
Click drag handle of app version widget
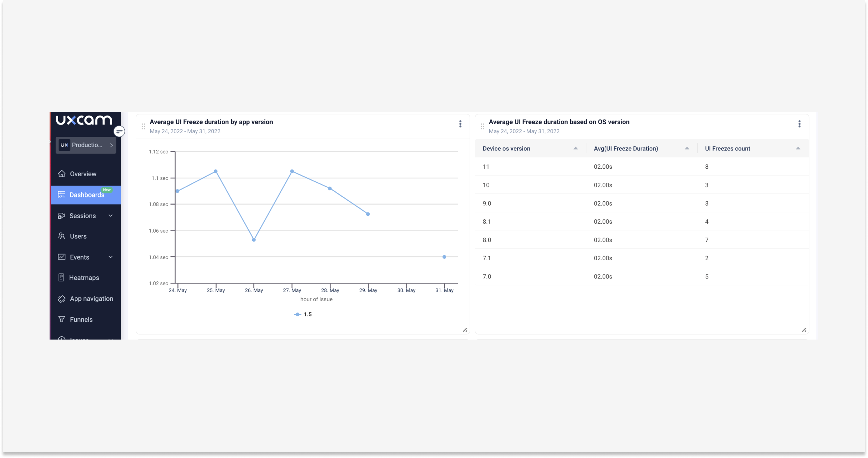coord(143,126)
